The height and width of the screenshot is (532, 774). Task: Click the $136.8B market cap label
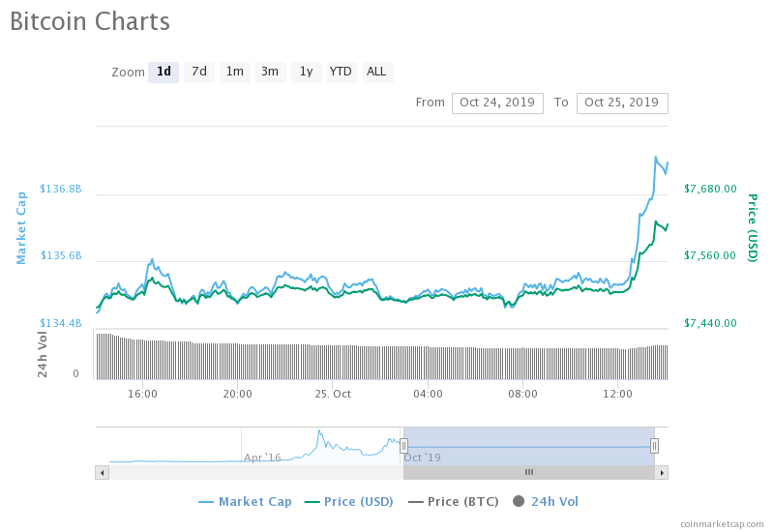click(61, 189)
